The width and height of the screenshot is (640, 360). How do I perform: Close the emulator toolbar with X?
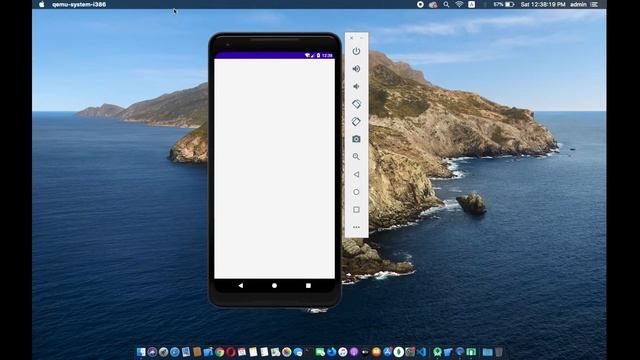pyautogui.click(x=351, y=38)
